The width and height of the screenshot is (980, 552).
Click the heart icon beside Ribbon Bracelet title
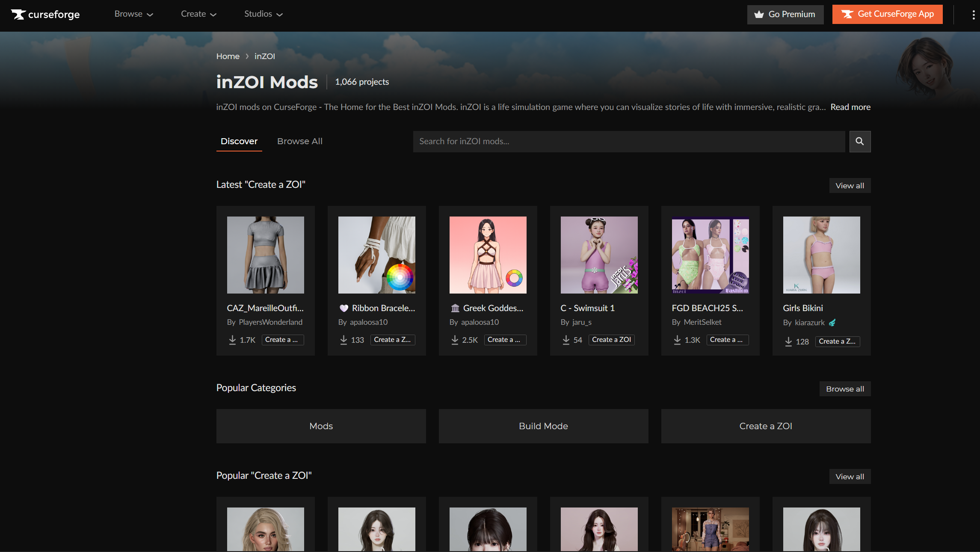(344, 308)
